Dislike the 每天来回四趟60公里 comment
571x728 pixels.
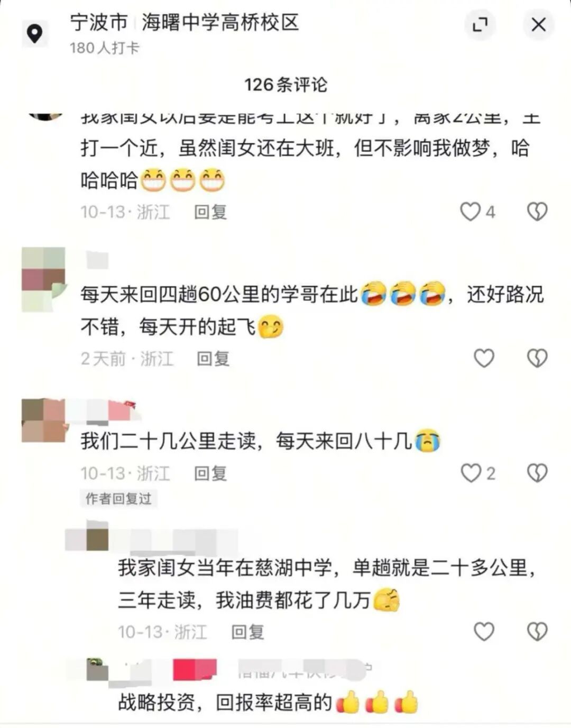(537, 358)
